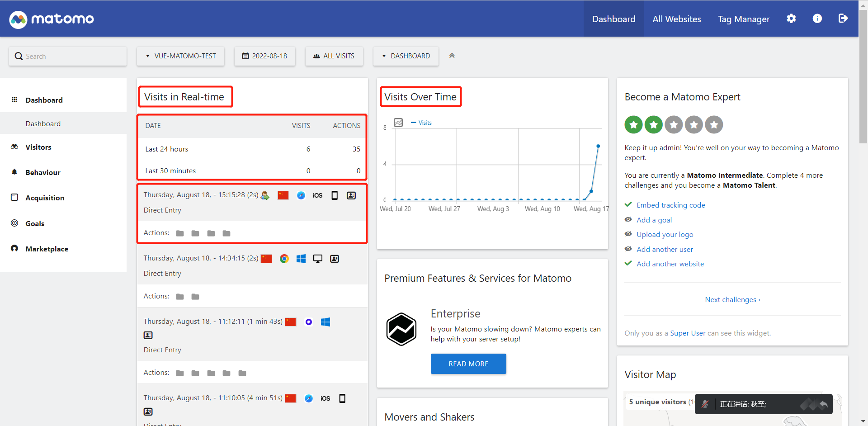
Task: Open the VUE-MATOMO-TEST website selector
Action: 181,56
